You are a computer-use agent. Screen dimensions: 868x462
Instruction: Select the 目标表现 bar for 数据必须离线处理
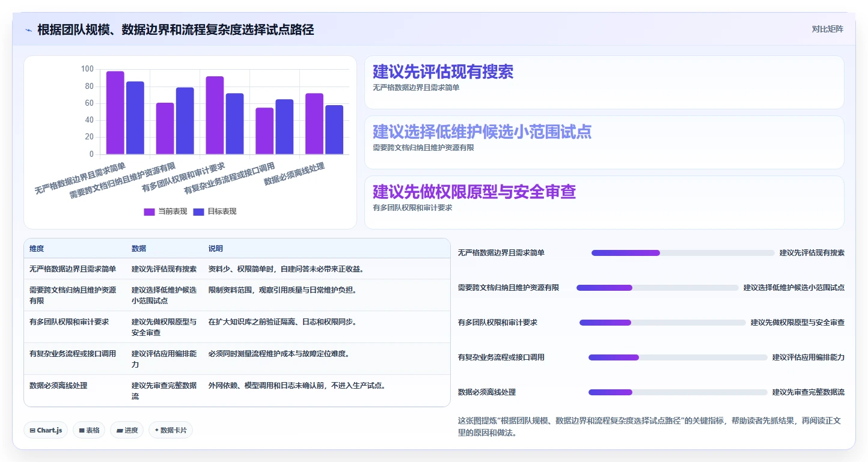[334, 130]
